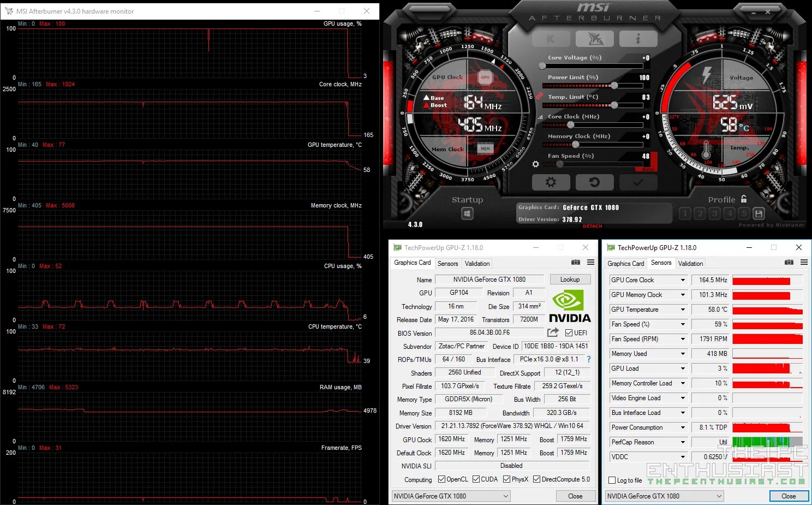
Task: Open the hamburger menu in GPU-Z Sensors window
Action: (804, 263)
